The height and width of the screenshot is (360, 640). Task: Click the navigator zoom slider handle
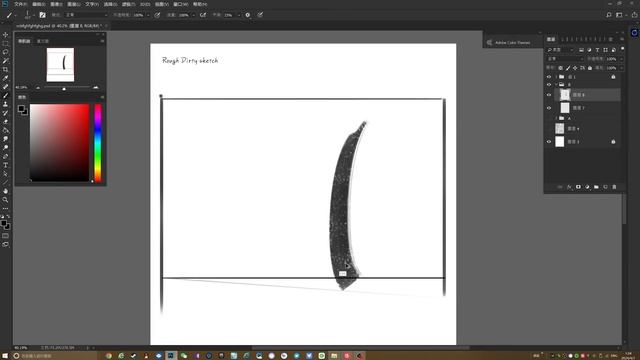[x=64, y=89]
